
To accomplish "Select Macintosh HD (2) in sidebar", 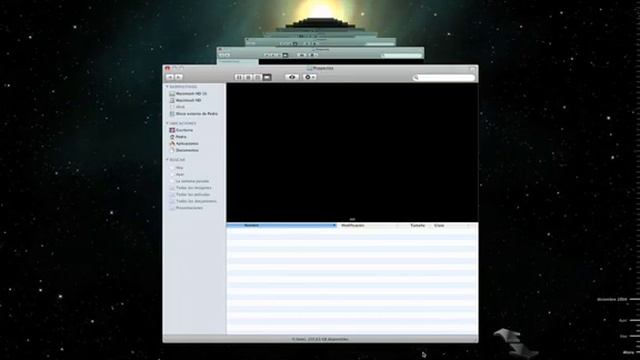I will [188, 93].
